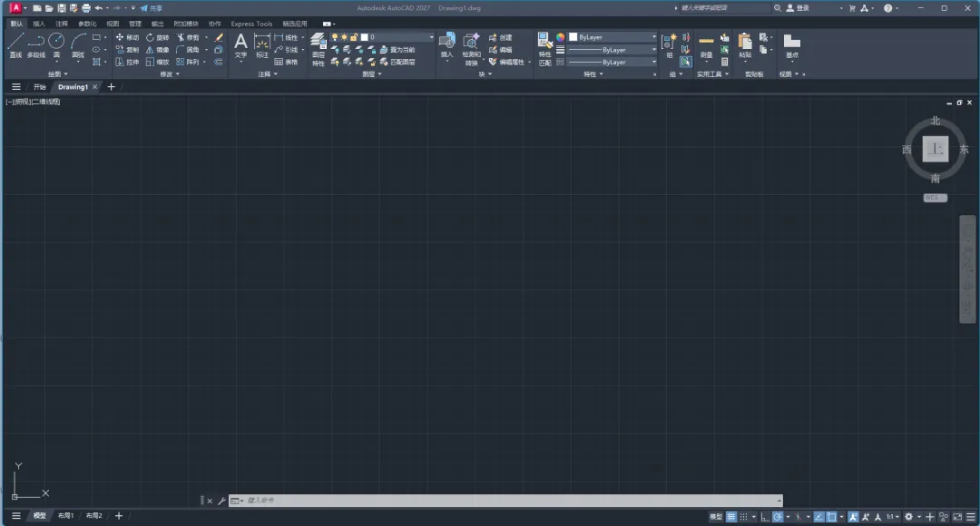Select the 圆弧 (Arc) tool

[78, 45]
